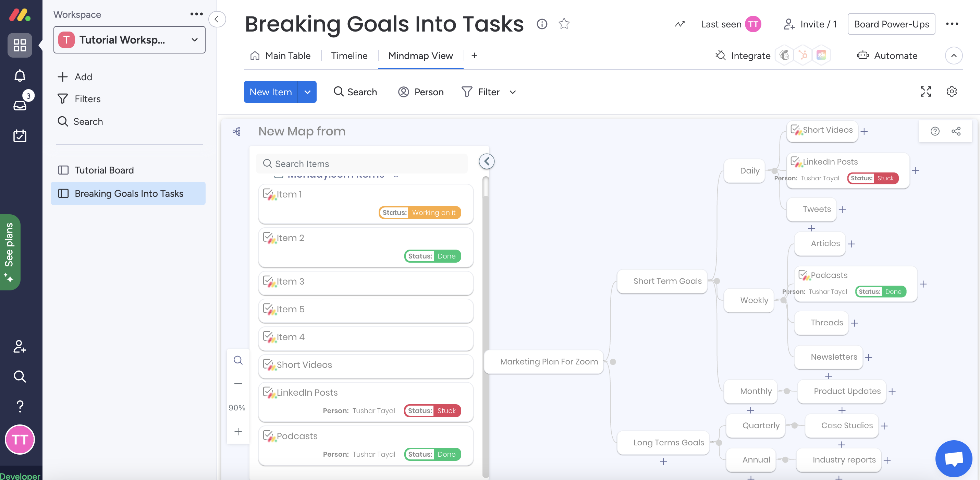980x480 pixels.
Task: Click the notifications bell in the left sidebar
Action: (20, 76)
